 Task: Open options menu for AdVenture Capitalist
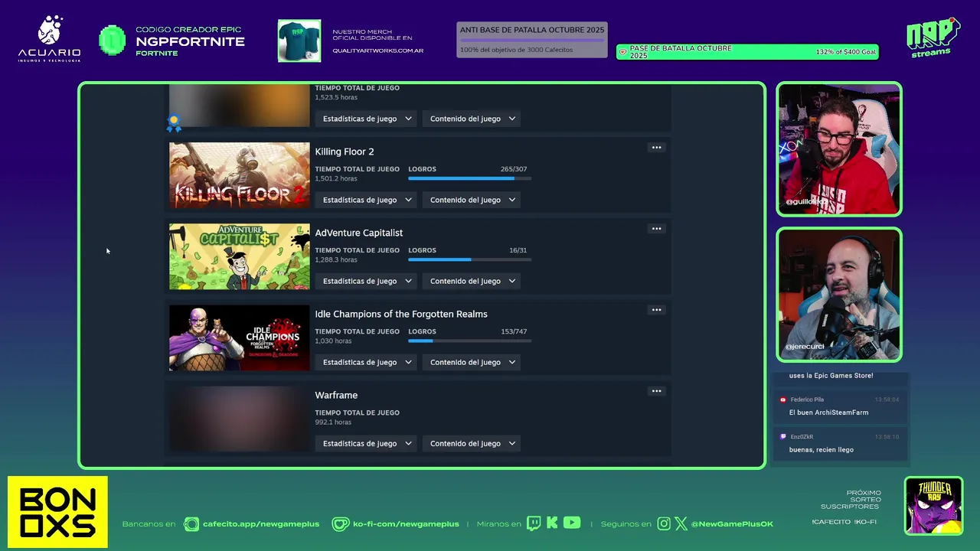tap(656, 229)
